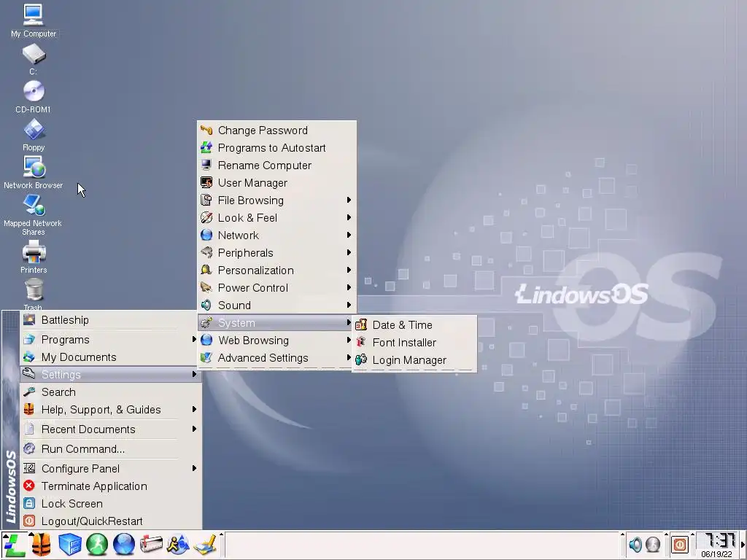Expand the Configure Panel submenu
The width and height of the screenshot is (747, 560).
[x=111, y=469]
